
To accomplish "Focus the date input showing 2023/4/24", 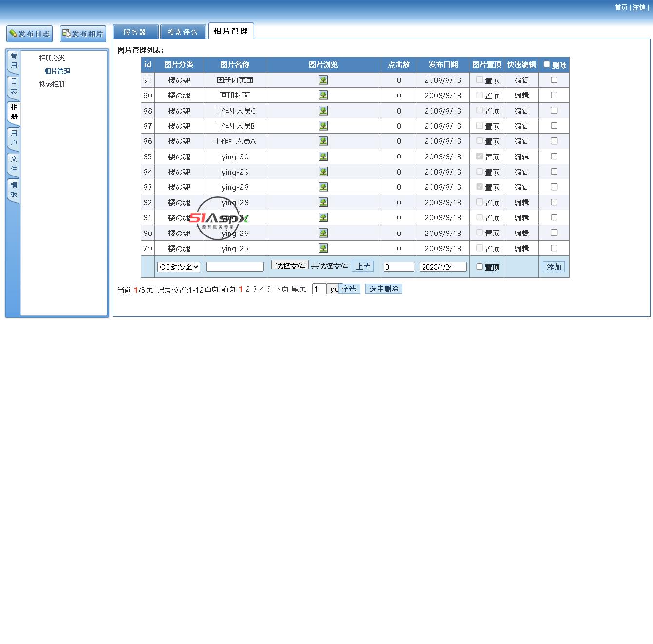I will [x=443, y=267].
